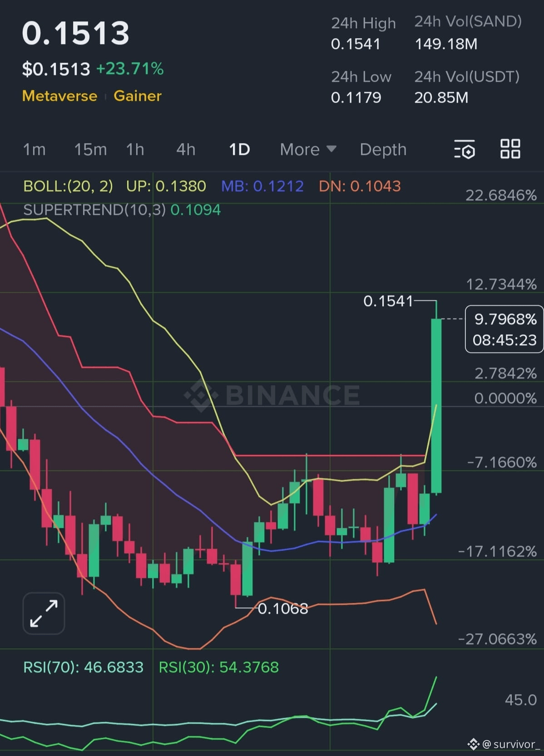Tap the DN: 0.1043 band value

pos(360,186)
